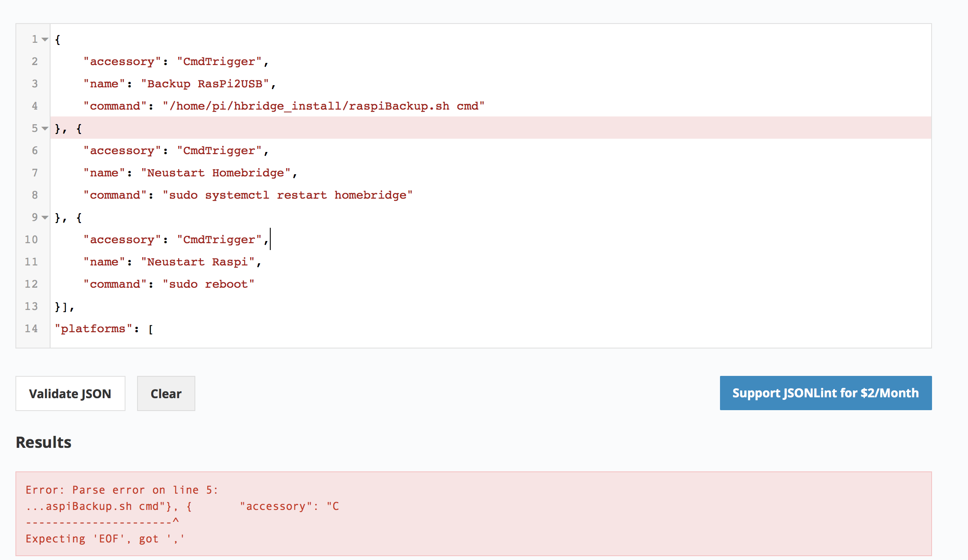
Task: Click the "sudo systemctl restart homebridge" string
Action: 287,195
